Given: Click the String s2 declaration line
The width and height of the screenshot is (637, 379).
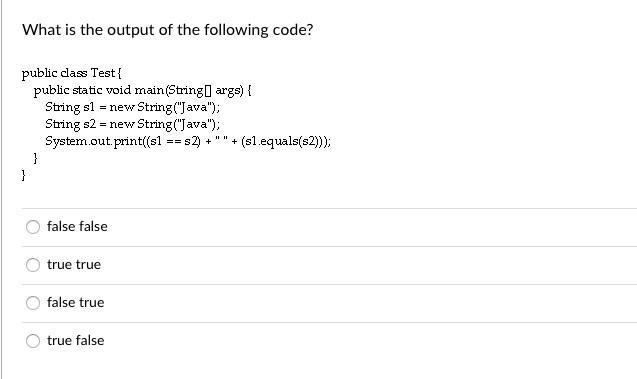Looking at the screenshot, I should point(132,124).
